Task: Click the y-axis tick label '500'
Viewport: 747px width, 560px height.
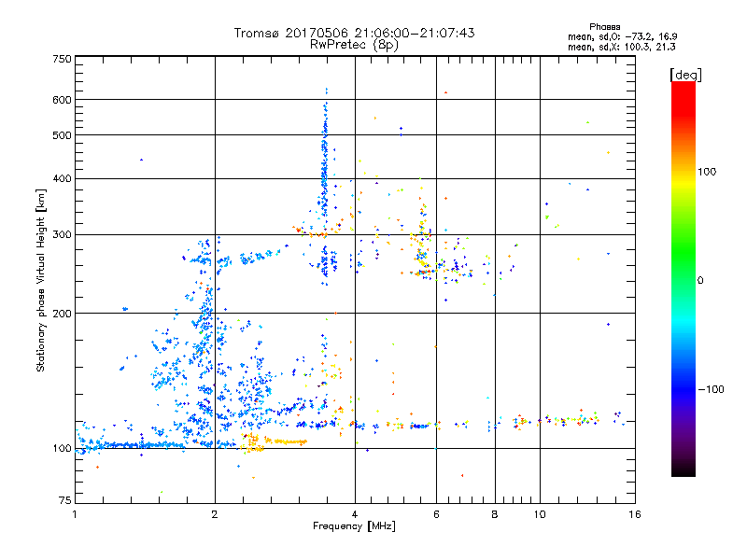Action: tap(62, 135)
